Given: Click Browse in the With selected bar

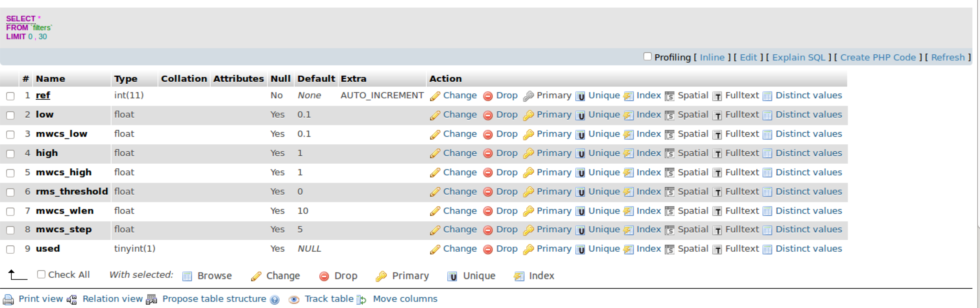Looking at the screenshot, I should pos(214,276).
